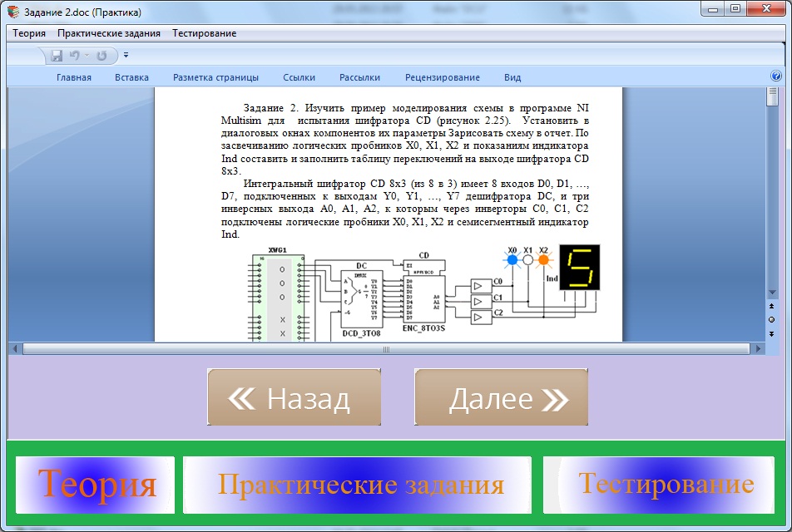Click the Redo icon in quick access toolbar

[101, 56]
